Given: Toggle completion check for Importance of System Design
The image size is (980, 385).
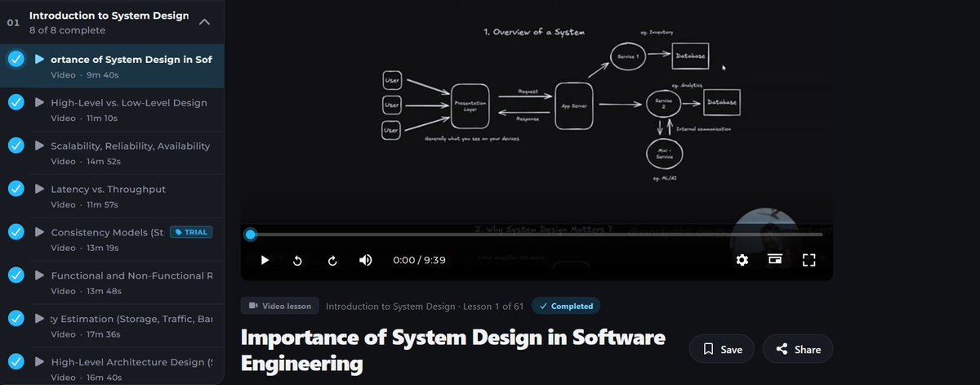Looking at the screenshot, I should (16, 59).
